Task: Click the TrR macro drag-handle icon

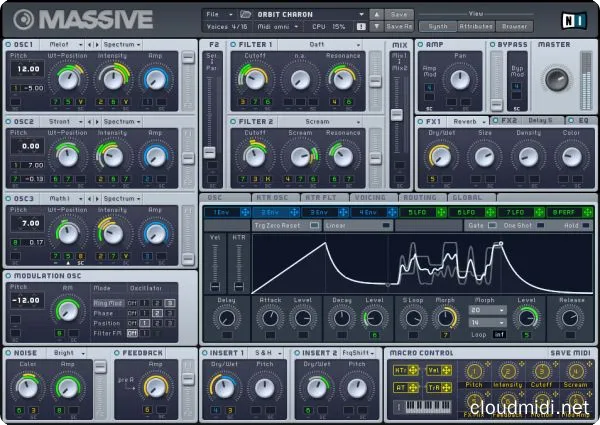Action: 446,388
